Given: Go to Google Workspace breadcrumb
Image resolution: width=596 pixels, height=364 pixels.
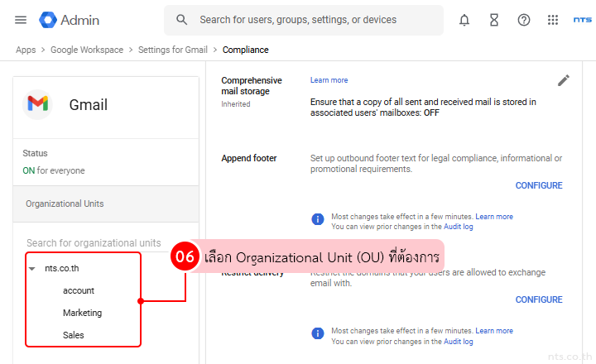Looking at the screenshot, I should coord(87,50).
